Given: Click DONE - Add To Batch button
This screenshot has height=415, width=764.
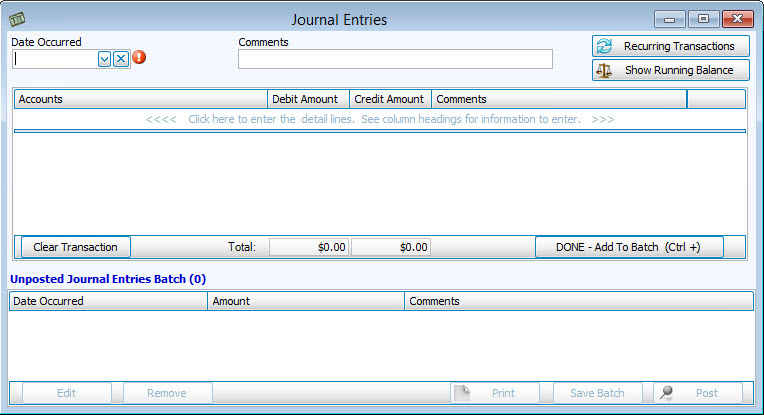Looking at the screenshot, I should pyautogui.click(x=628, y=247).
